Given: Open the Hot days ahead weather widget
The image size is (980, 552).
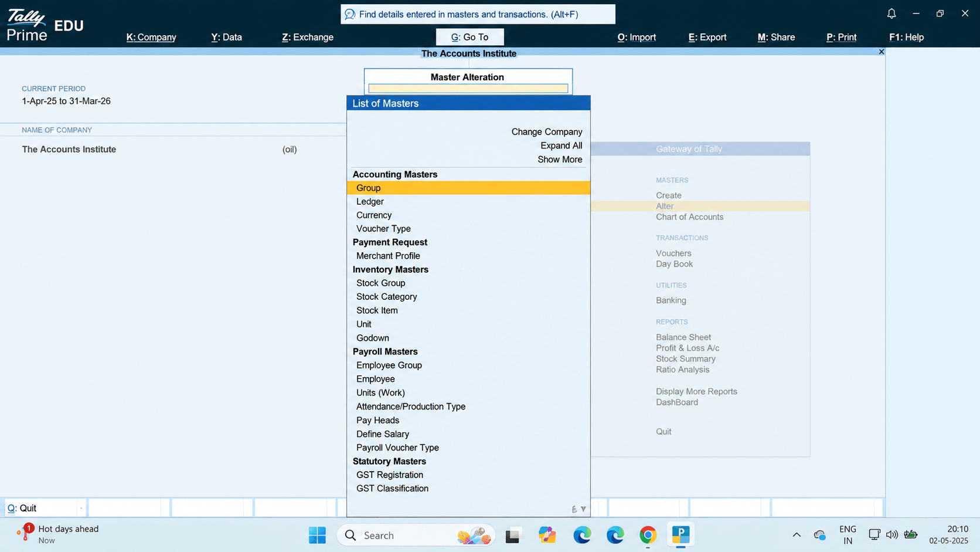Looking at the screenshot, I should click(57, 534).
